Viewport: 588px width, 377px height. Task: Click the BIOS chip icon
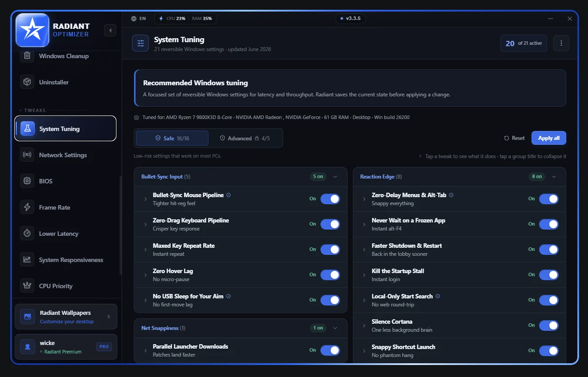point(27,181)
